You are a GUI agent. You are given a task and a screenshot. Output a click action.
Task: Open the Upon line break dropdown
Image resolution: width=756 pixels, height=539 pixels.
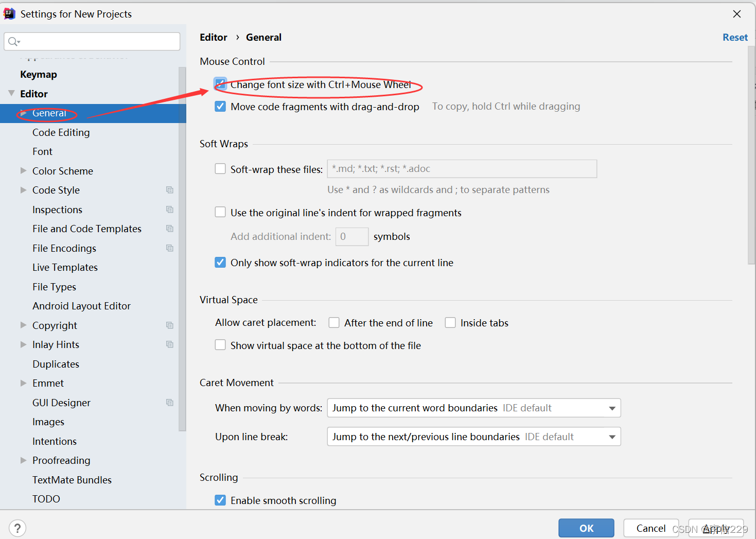click(x=474, y=437)
